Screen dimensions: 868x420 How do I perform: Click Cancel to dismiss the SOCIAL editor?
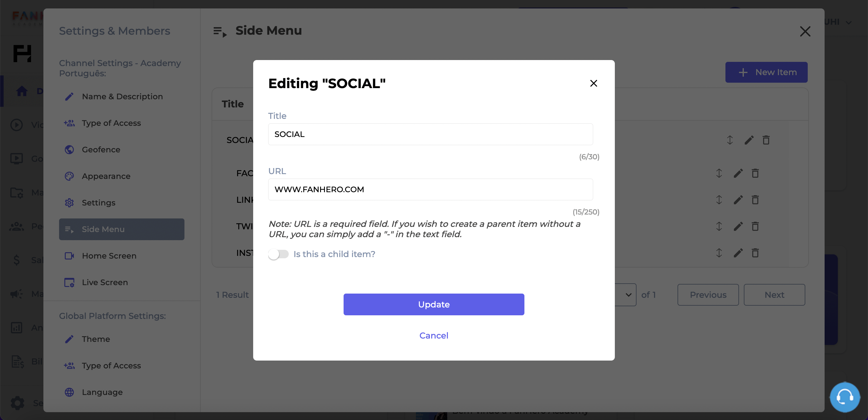point(433,335)
